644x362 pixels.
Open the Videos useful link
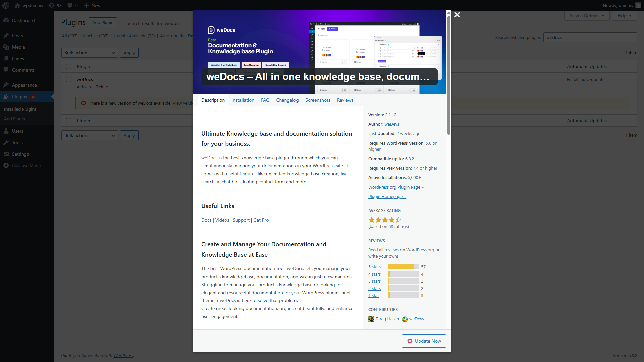click(x=222, y=220)
